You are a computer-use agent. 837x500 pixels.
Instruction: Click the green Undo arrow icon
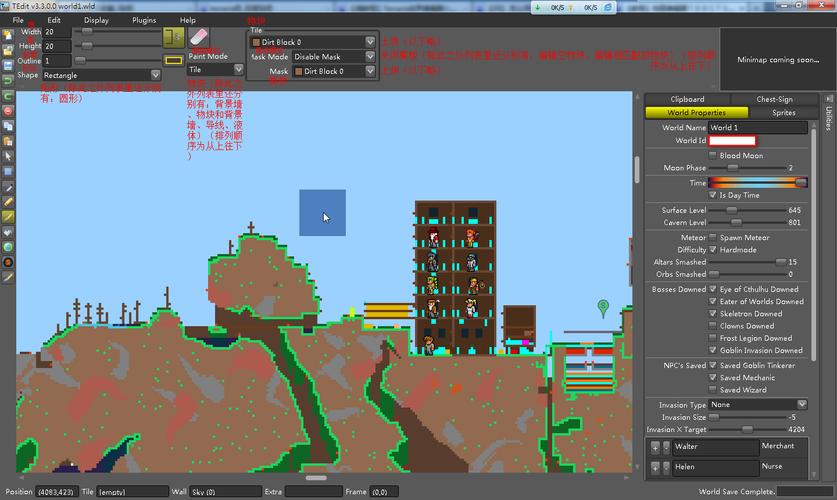coord(7,81)
